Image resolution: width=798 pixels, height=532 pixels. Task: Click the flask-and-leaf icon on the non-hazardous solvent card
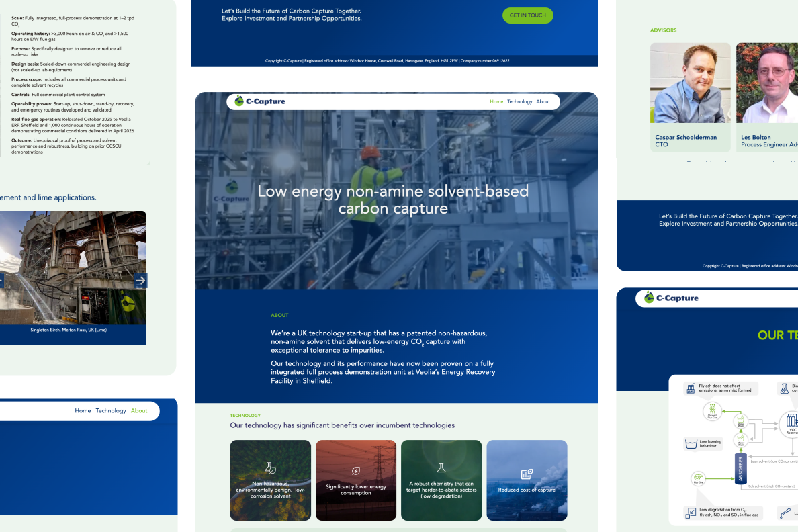[x=270, y=468]
